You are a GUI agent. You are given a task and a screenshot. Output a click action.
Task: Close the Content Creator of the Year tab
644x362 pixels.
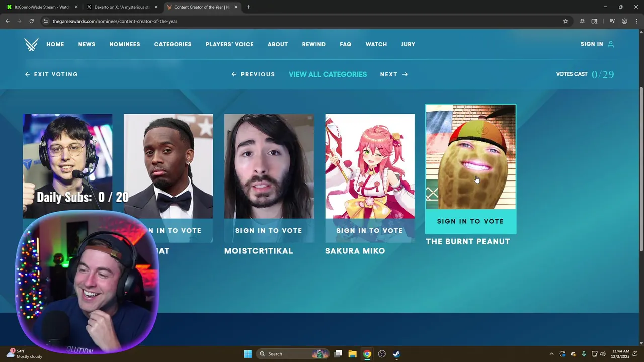pos(236,7)
